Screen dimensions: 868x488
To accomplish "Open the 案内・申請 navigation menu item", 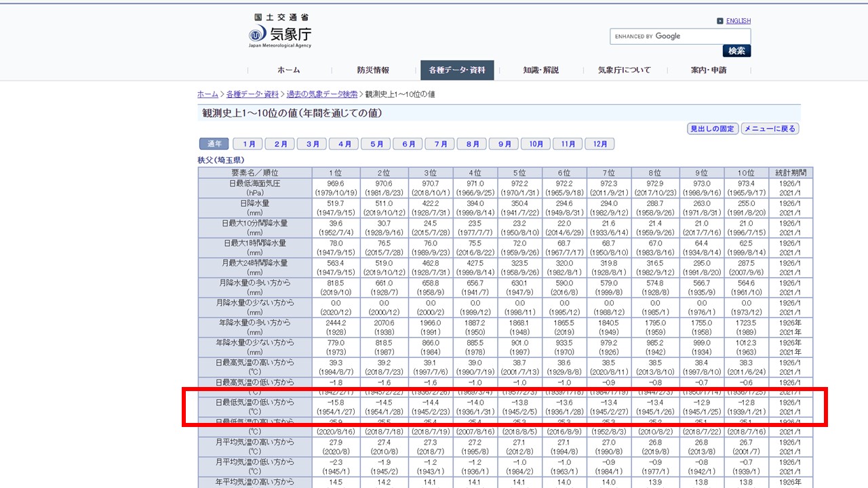I will click(708, 70).
